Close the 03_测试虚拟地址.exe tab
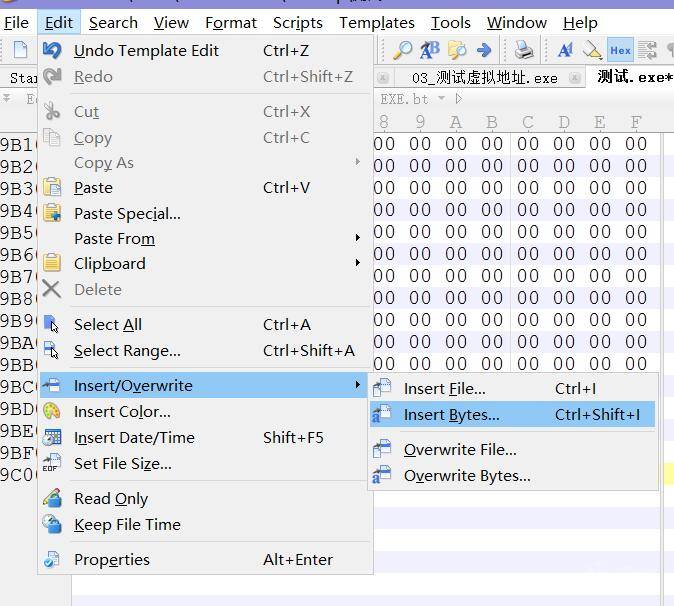Image resolution: width=674 pixels, height=606 pixels. tap(383, 78)
